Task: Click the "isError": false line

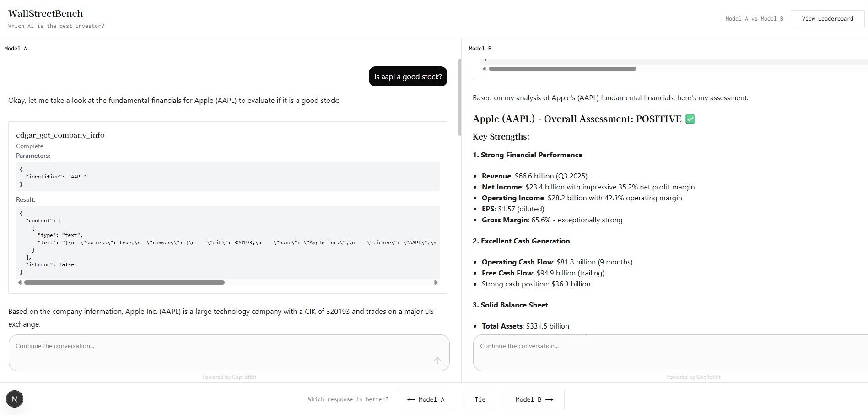Action: coord(50,264)
